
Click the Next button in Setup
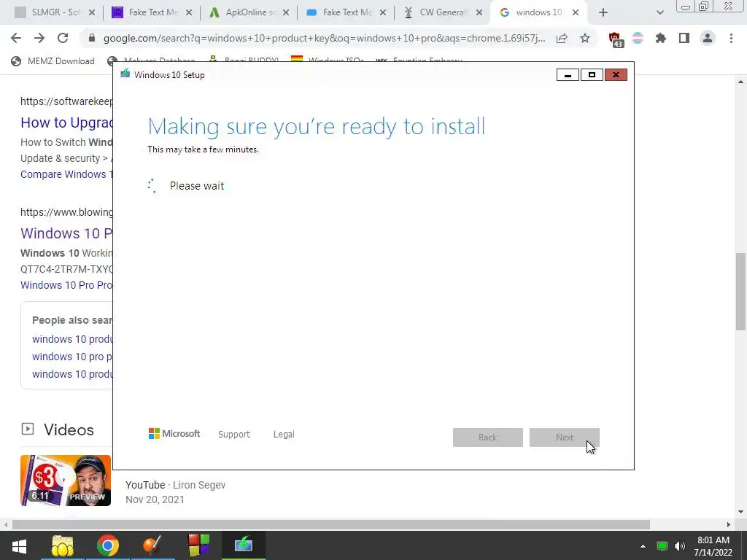click(x=565, y=437)
